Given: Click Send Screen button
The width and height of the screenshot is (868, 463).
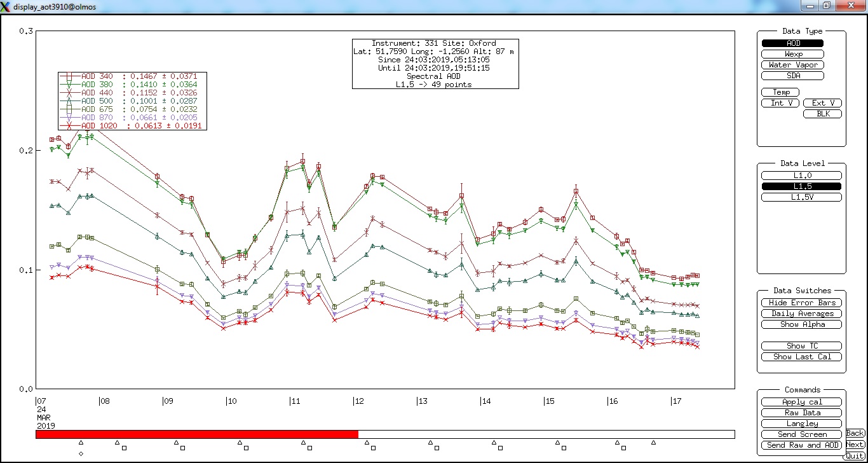Looking at the screenshot, I should tap(801, 434).
